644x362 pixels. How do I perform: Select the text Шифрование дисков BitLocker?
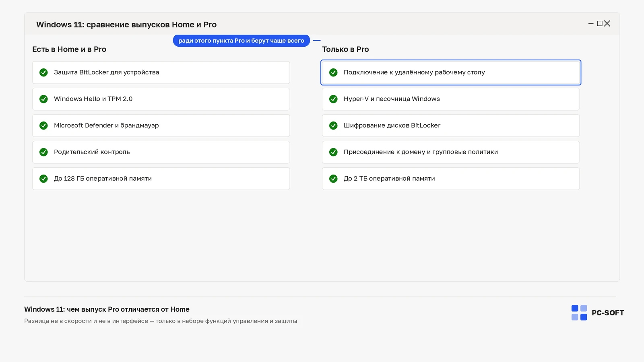392,125
